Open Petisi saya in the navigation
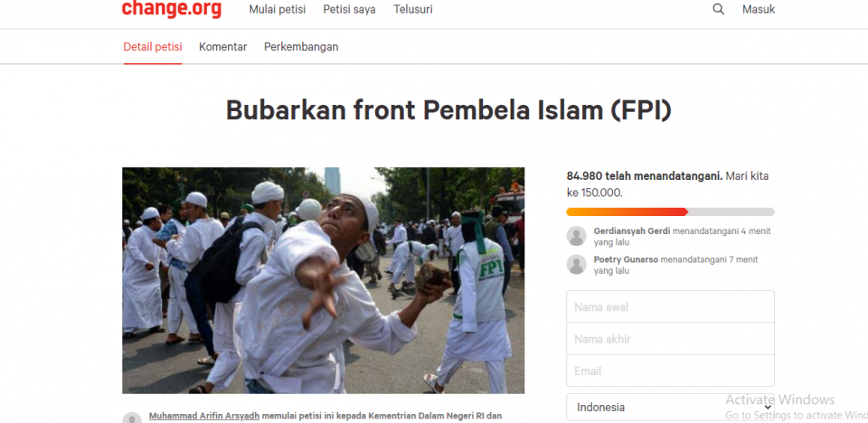 click(349, 9)
